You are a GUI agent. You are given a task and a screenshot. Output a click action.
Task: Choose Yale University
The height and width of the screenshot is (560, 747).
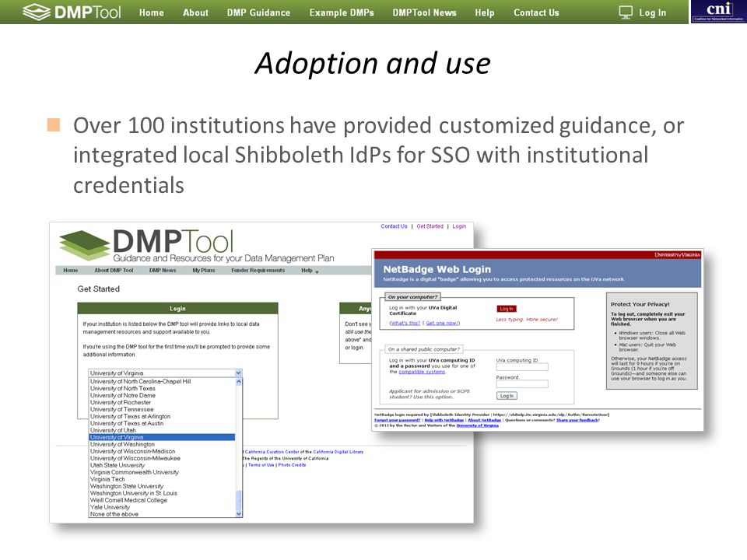click(x=110, y=507)
